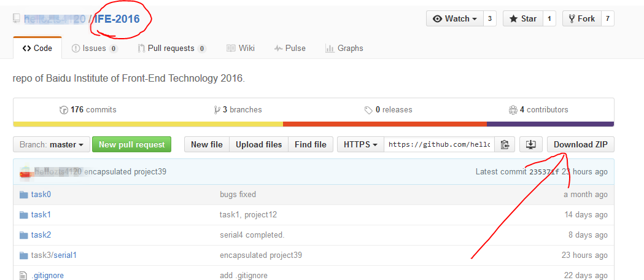Viewport: 644px width, 280px height.
Task: Open the Pull requests tab
Action: pyautogui.click(x=172, y=49)
